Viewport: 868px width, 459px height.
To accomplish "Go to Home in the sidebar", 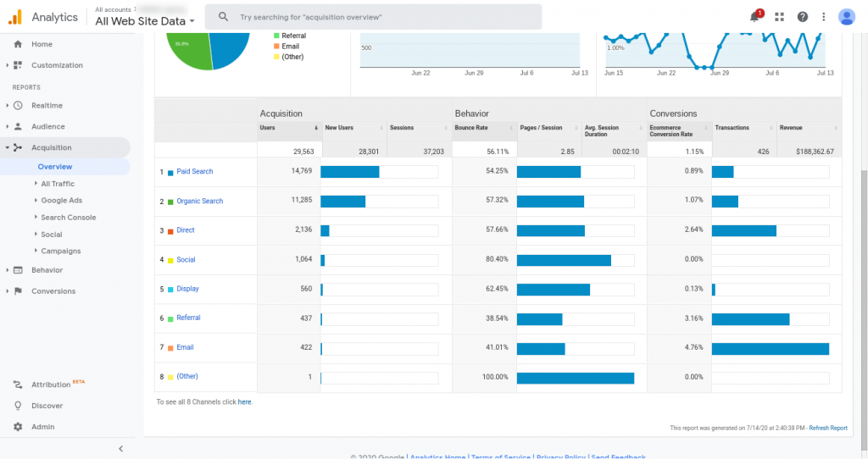I will click(x=42, y=44).
